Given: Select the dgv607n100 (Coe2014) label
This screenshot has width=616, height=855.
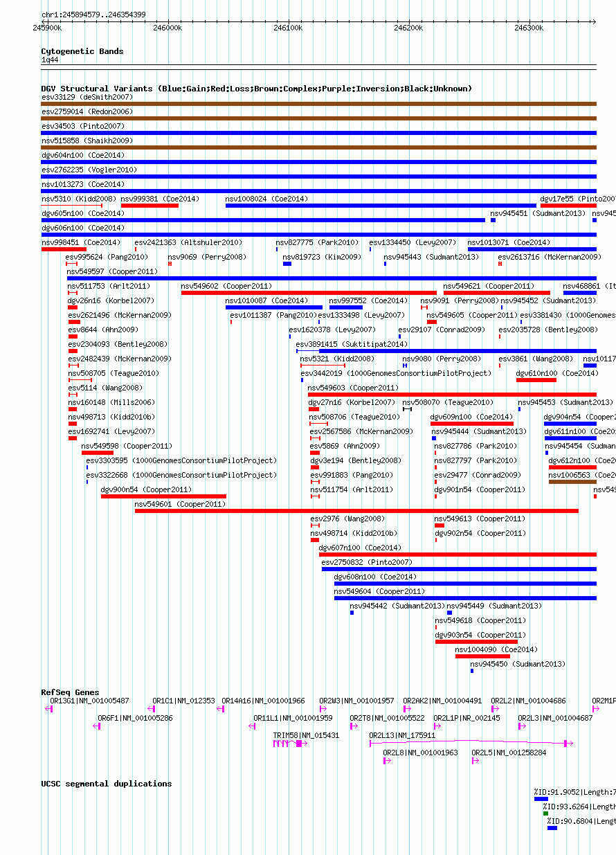Looking at the screenshot, I should tap(360, 548).
